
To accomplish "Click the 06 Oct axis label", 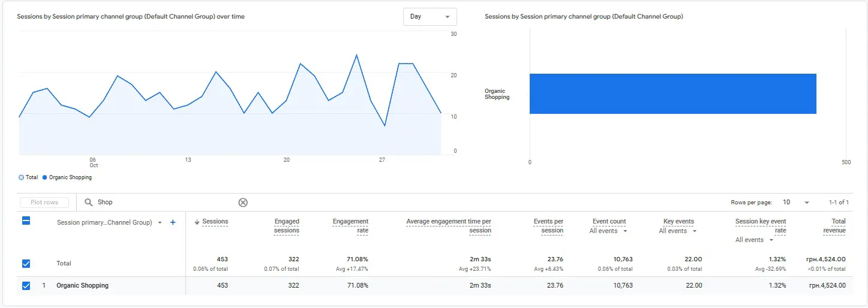I will pos(94,162).
